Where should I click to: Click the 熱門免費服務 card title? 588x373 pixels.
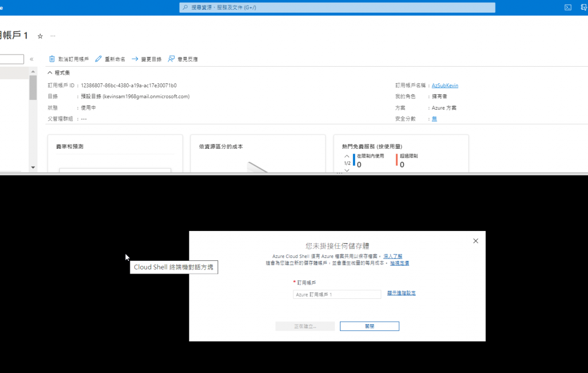pyautogui.click(x=372, y=147)
